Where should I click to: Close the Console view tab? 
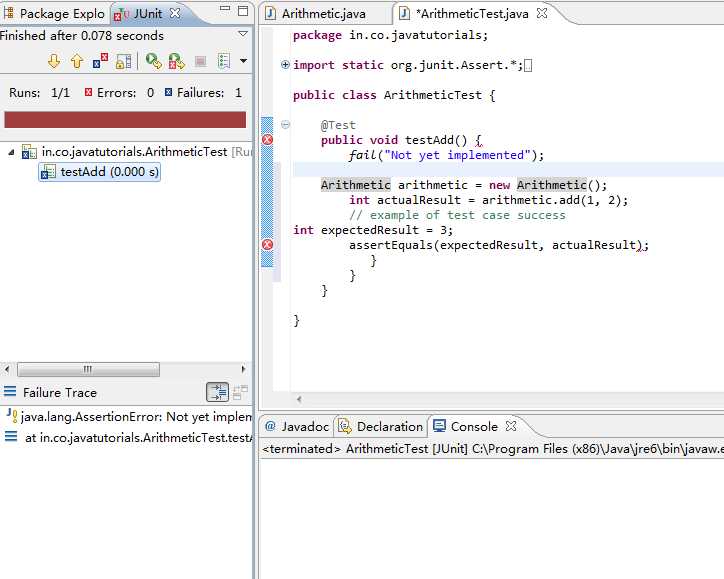(x=511, y=426)
